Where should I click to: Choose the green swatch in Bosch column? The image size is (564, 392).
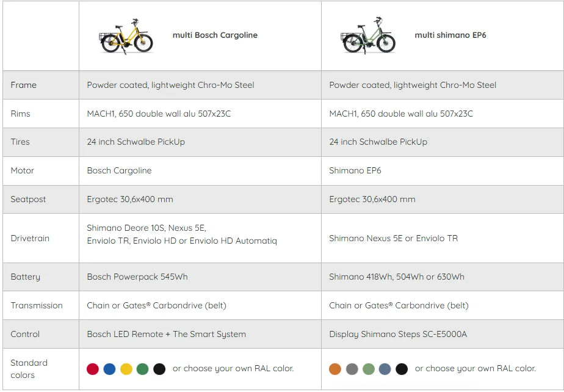(x=142, y=369)
